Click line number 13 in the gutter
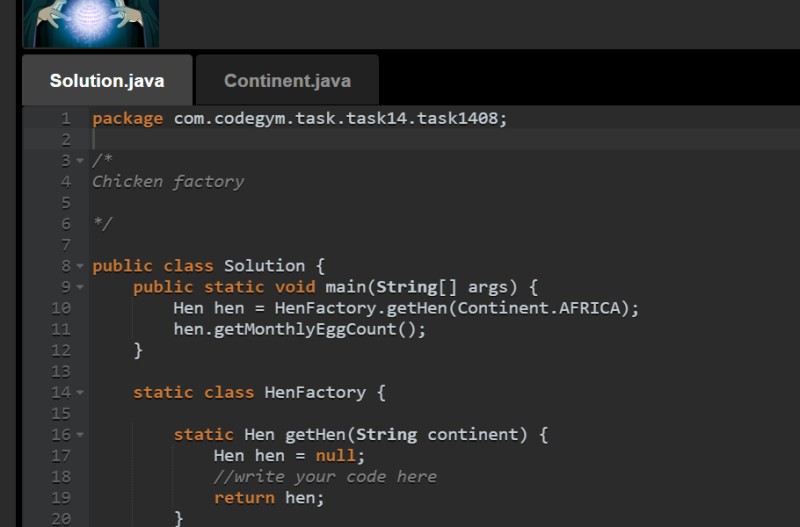This screenshot has width=800, height=527. 61,371
